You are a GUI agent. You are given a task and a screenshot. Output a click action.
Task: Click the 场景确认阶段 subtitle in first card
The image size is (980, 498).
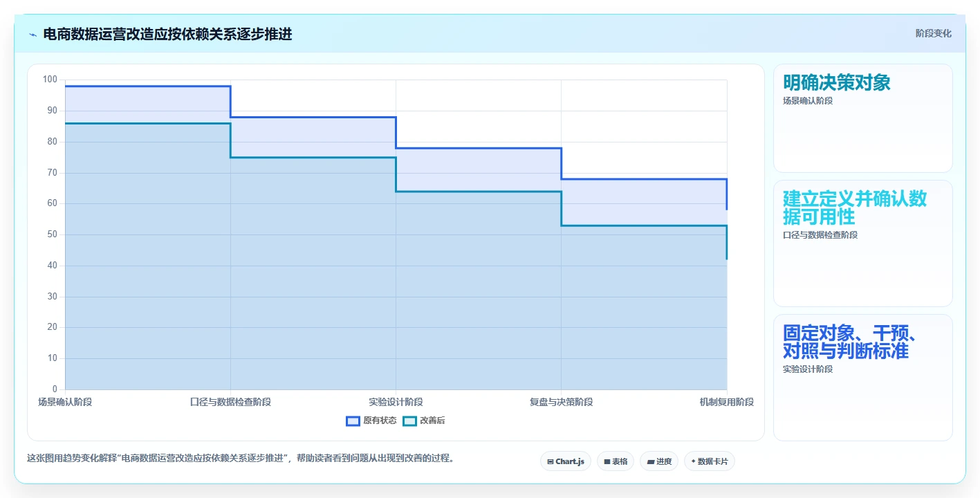tap(808, 101)
